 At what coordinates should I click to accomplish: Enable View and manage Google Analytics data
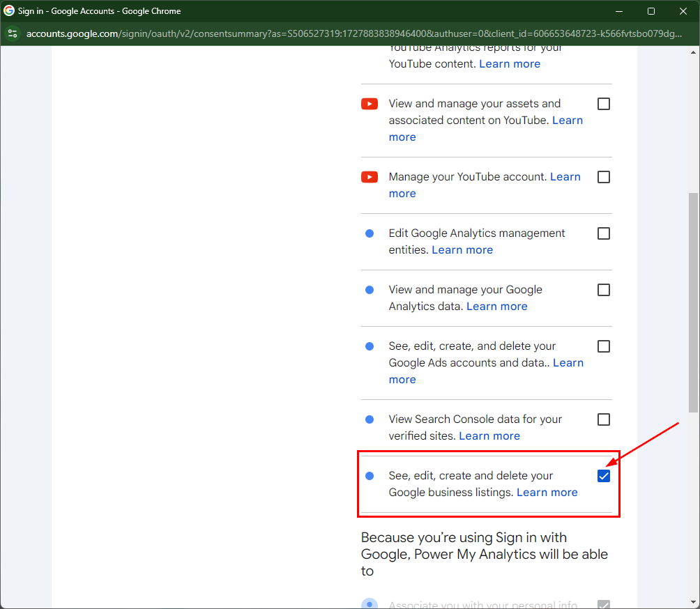pos(604,290)
